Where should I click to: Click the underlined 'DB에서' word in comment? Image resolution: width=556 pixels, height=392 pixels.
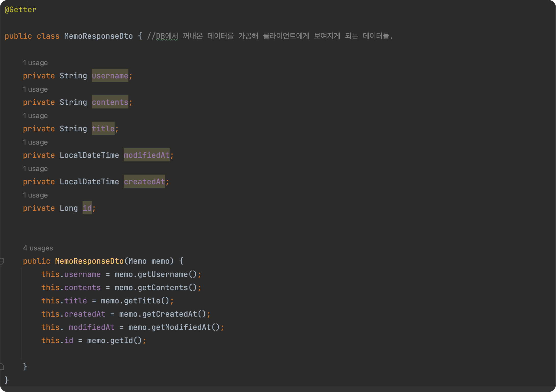coord(167,36)
